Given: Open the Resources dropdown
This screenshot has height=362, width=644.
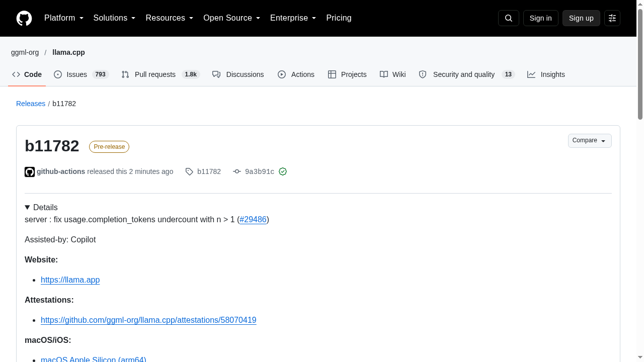Looking at the screenshot, I should point(170,18).
